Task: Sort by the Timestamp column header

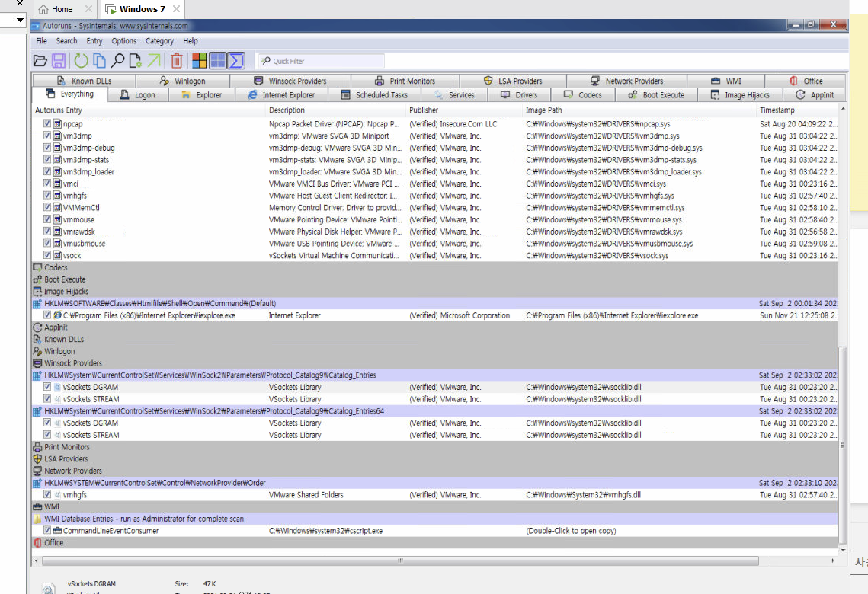Action: 797,110
